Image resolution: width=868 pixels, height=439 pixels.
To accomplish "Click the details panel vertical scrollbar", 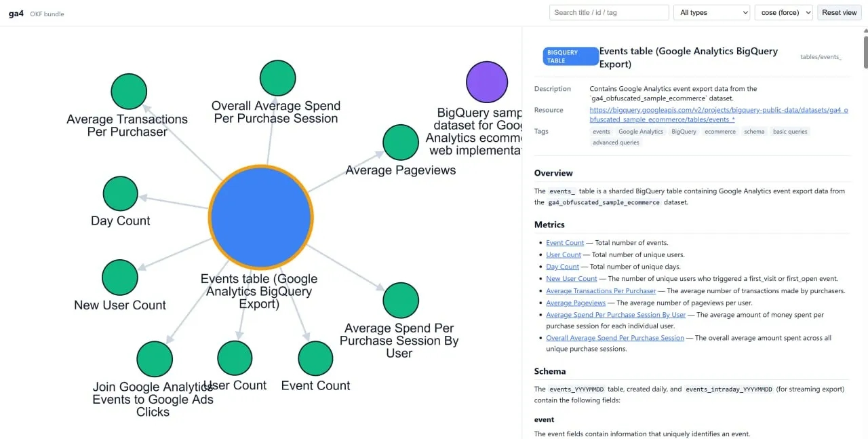I will 865,52.
